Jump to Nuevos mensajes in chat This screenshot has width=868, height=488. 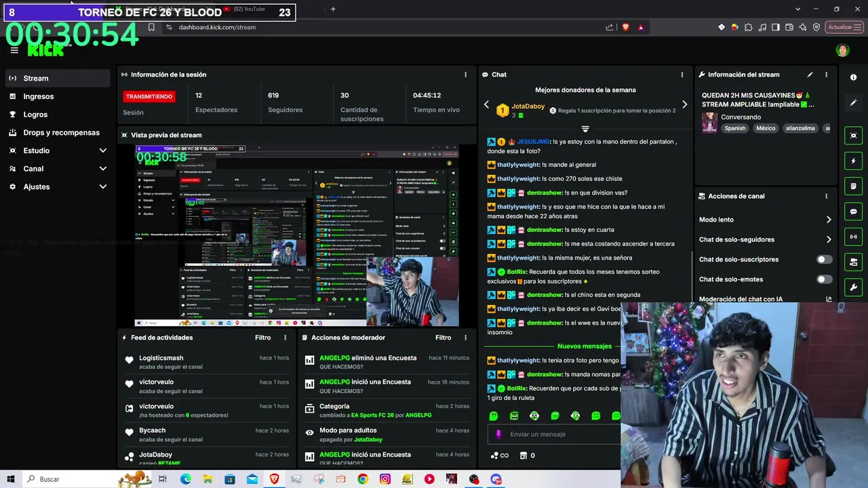pos(585,346)
